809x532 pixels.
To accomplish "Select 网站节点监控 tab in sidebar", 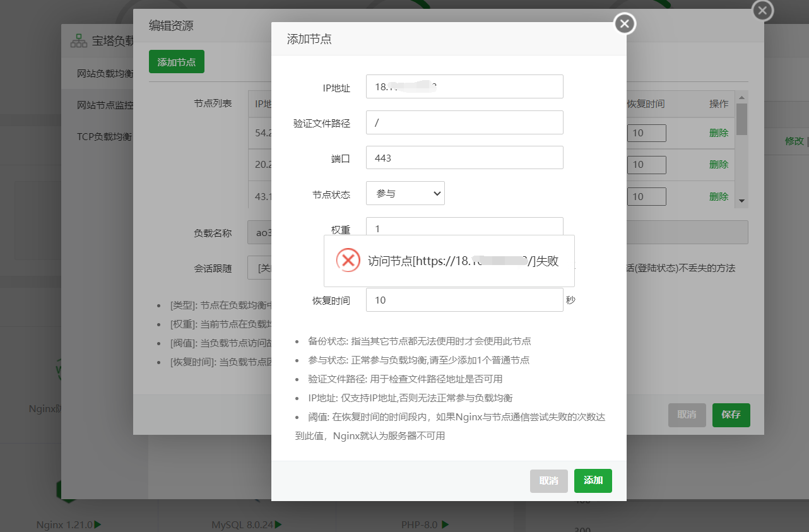I will (105, 105).
